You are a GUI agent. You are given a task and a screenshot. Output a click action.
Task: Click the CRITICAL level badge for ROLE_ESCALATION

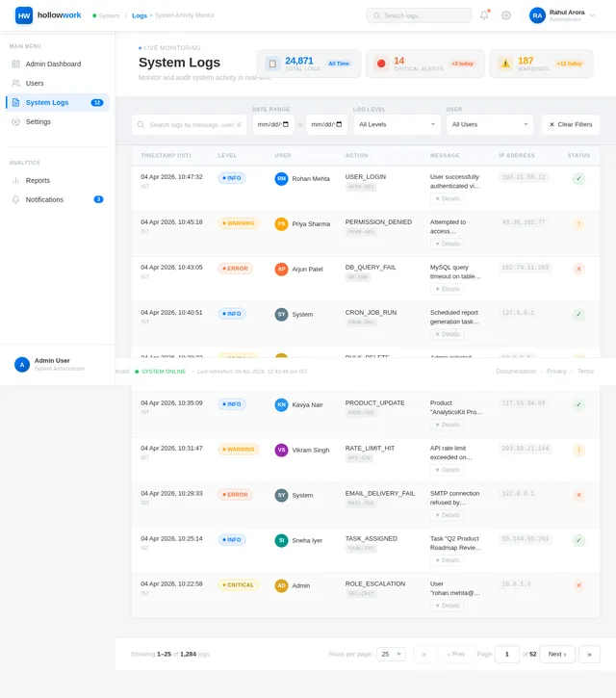238,585
